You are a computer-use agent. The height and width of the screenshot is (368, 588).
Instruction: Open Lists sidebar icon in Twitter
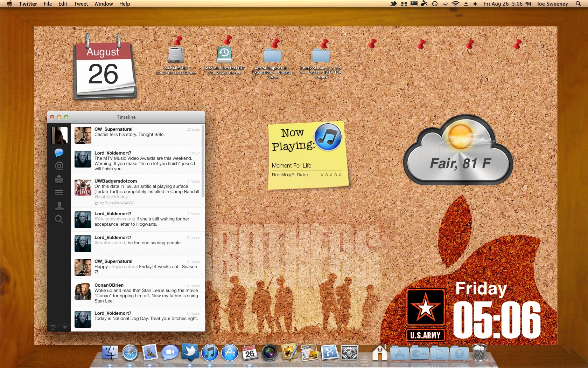coord(59,192)
